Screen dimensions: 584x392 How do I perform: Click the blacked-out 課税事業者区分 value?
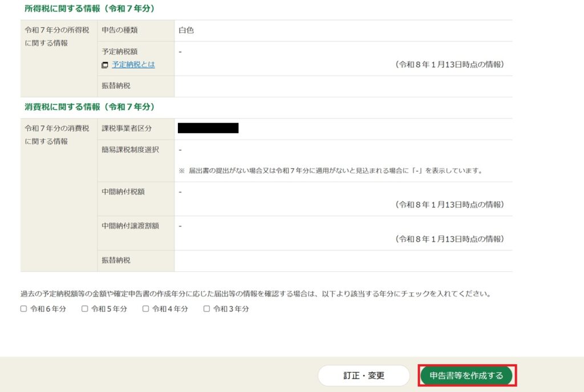[x=208, y=128]
